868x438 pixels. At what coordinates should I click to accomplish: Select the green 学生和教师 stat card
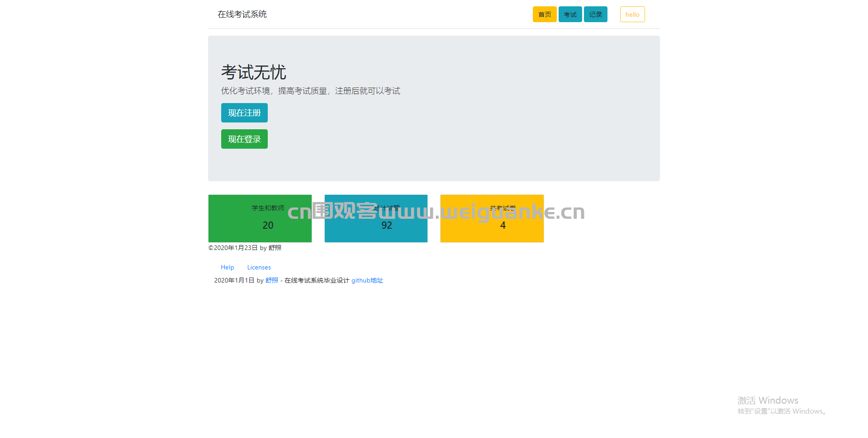click(x=260, y=219)
